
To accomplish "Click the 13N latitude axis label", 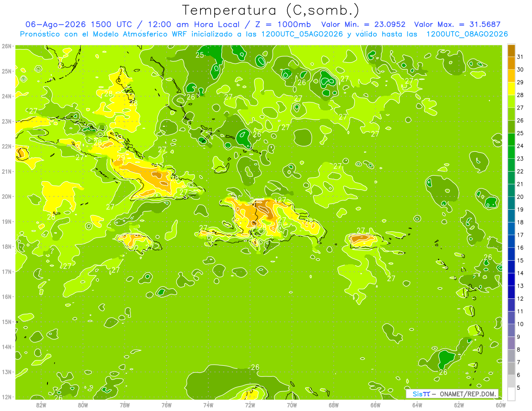I will [x=6, y=372].
